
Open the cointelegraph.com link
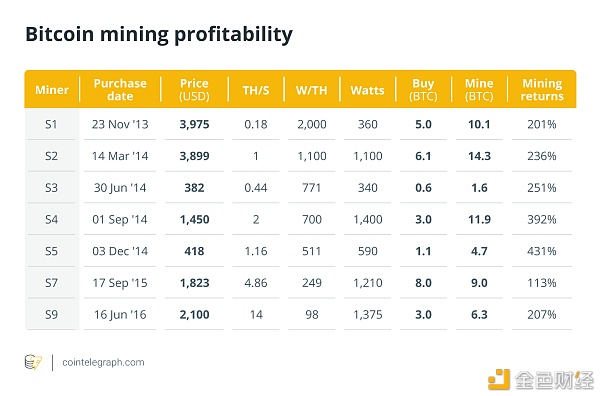pos(103,362)
